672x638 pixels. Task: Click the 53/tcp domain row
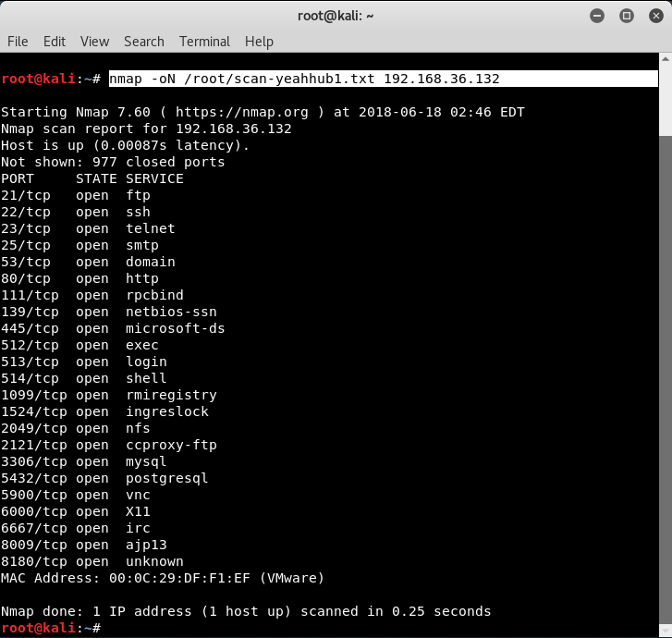tap(88, 262)
